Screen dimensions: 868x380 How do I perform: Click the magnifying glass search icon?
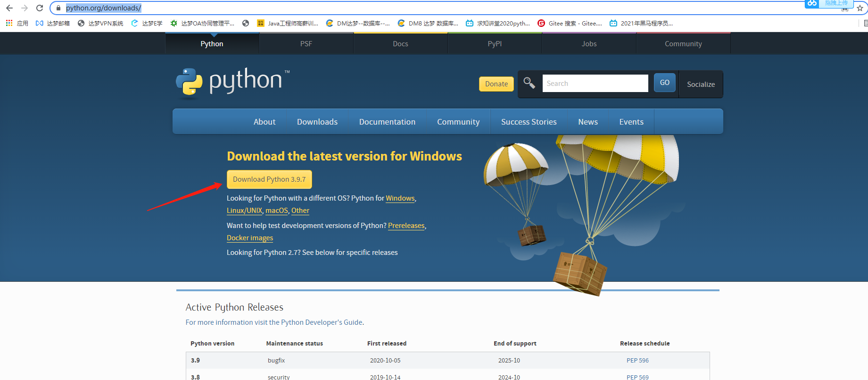point(529,83)
